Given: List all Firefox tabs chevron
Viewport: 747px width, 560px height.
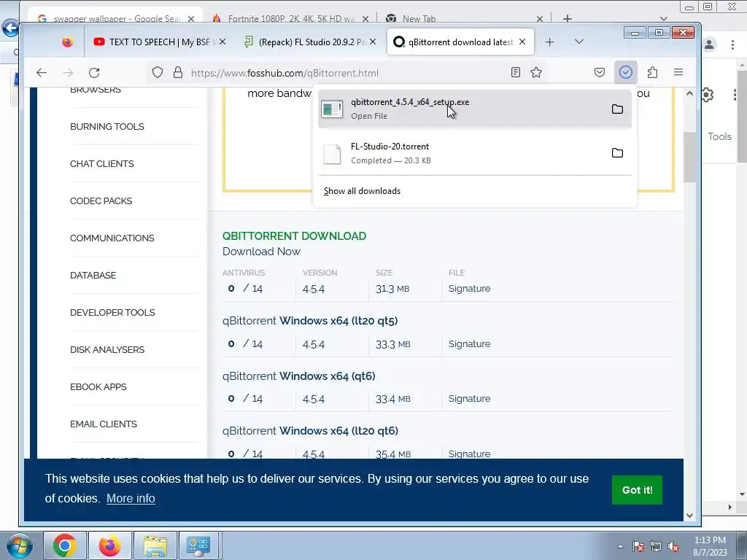Looking at the screenshot, I should 578,42.
